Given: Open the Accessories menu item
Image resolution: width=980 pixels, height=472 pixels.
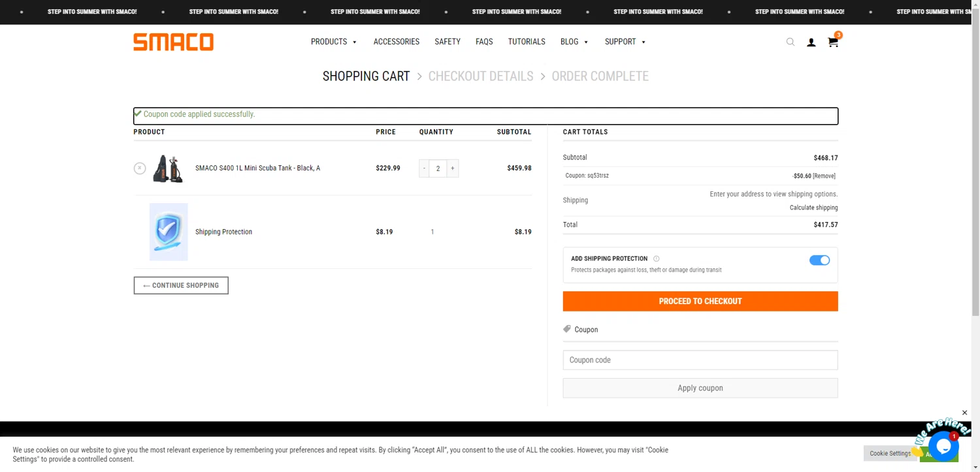Looking at the screenshot, I should 397,42.
